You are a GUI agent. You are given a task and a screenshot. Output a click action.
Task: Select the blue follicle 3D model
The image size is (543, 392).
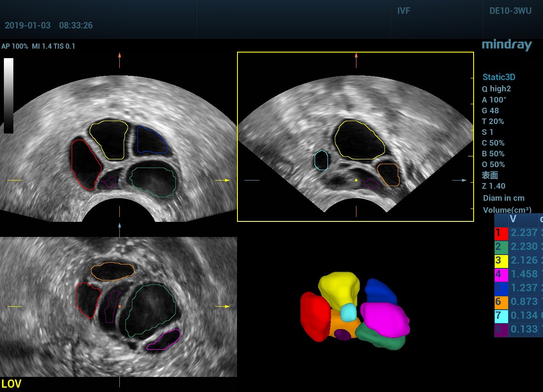click(381, 292)
